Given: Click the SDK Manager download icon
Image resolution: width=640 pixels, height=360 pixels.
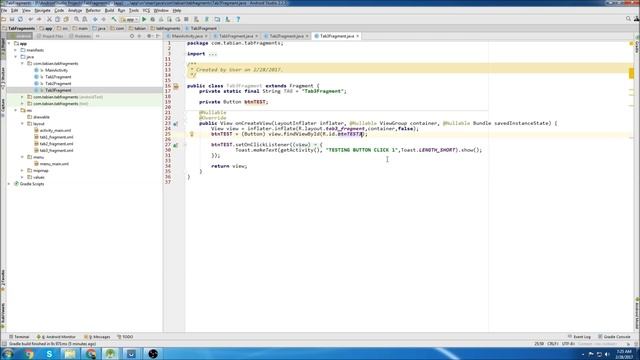Looking at the screenshot, I should 227,19.
